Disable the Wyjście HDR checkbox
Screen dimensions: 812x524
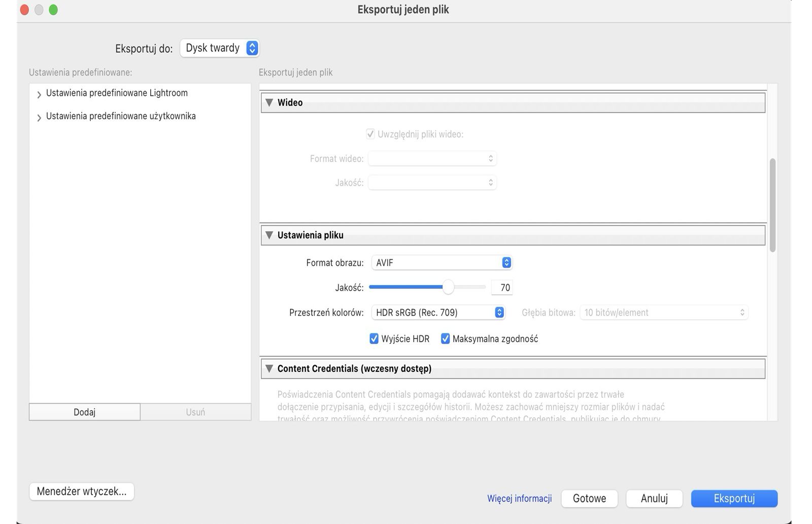(x=374, y=339)
